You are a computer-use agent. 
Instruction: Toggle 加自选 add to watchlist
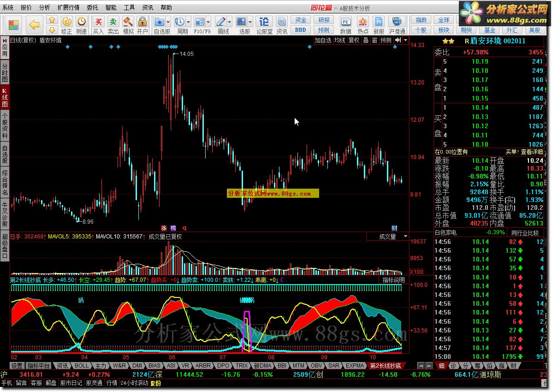pos(323,40)
